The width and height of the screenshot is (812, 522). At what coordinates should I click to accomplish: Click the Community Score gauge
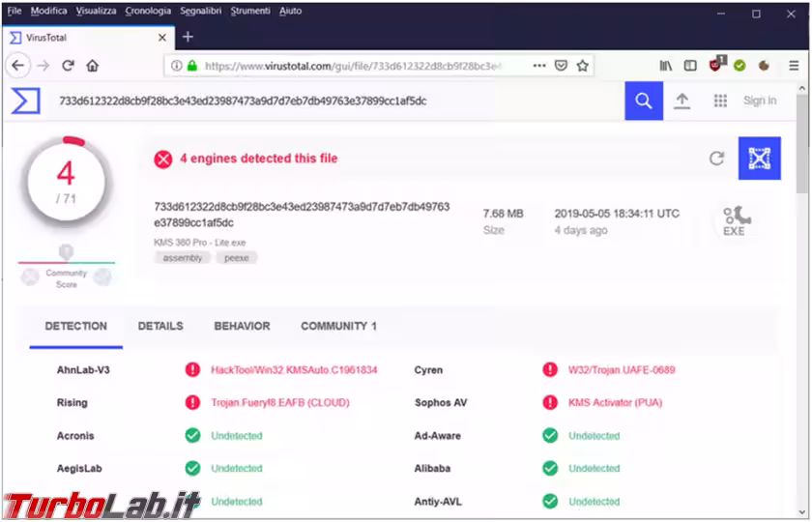click(x=67, y=266)
